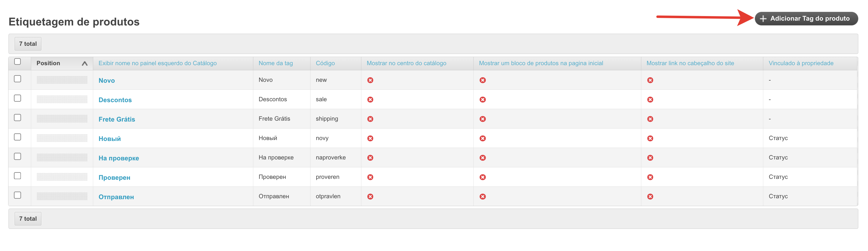Sort by 'Nome da tag' column header
868x251 pixels.
pyautogui.click(x=275, y=63)
